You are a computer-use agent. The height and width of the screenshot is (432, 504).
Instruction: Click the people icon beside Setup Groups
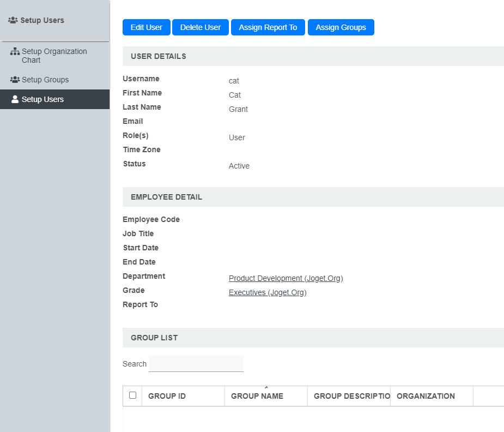tap(15, 80)
